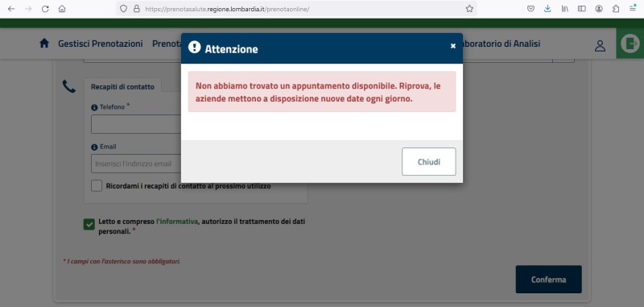Click the browser forward arrow
The height and width of the screenshot is (307, 644).
(28, 9)
